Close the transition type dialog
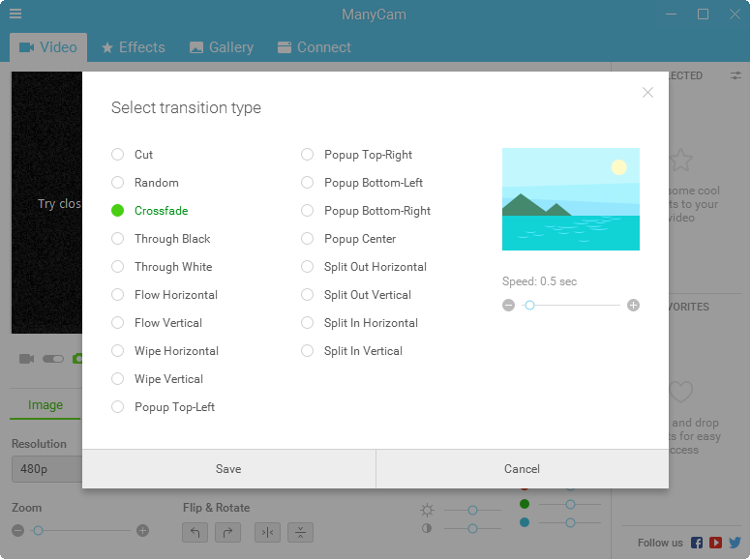 pyautogui.click(x=647, y=93)
